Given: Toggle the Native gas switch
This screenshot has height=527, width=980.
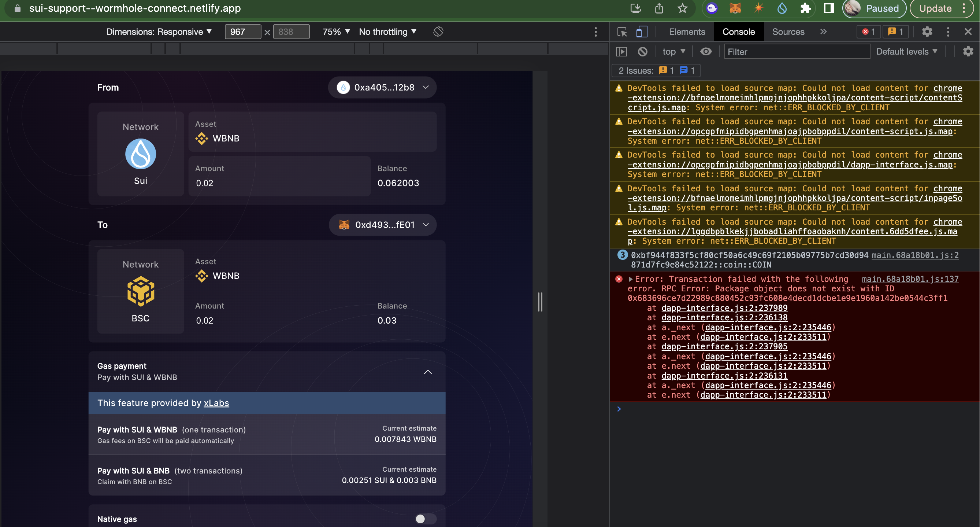Looking at the screenshot, I should (x=425, y=519).
